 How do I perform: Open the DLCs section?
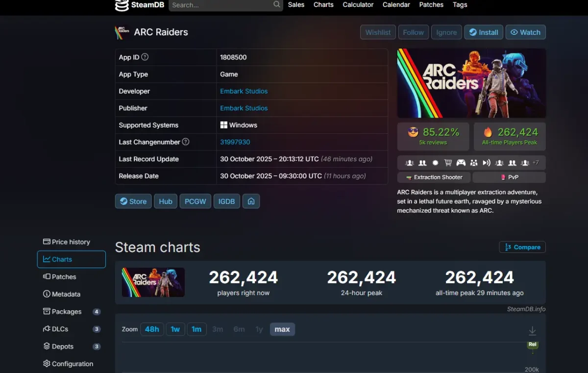pyautogui.click(x=60, y=329)
